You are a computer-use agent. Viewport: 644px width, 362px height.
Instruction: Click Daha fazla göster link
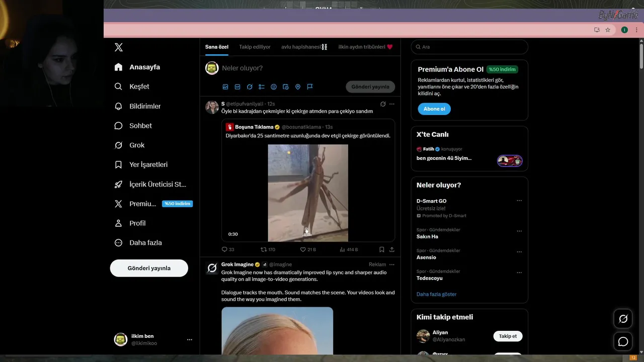(436, 294)
